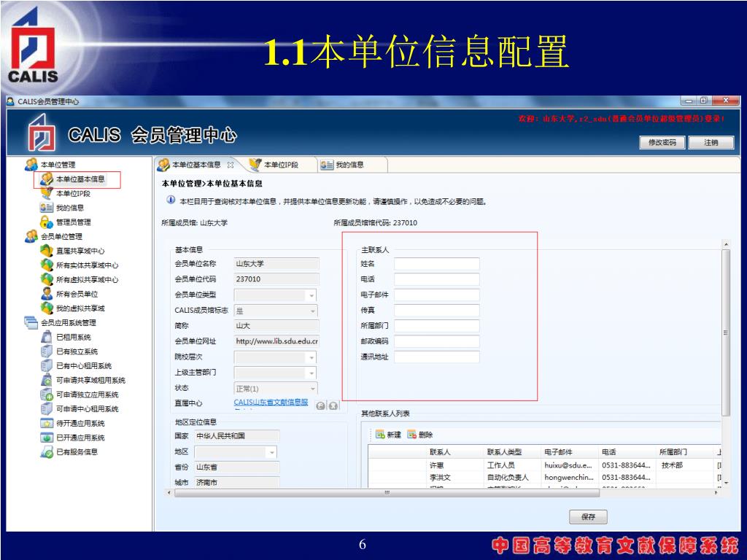
Task: Click the 通讯地址 input field
Action: 436,357
